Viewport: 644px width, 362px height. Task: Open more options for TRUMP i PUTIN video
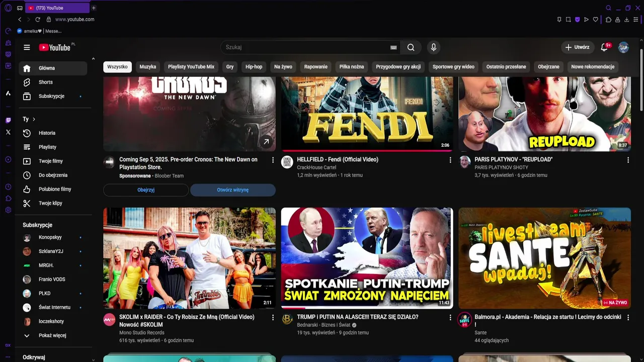(450, 318)
